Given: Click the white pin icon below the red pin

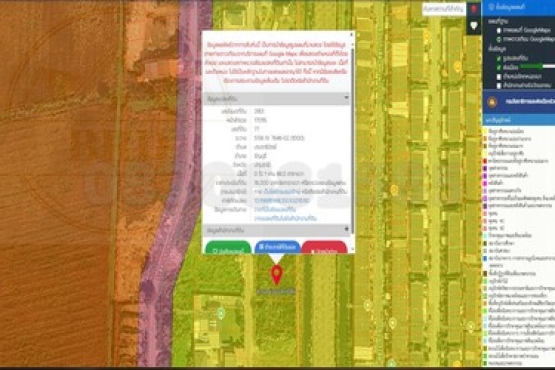Looking at the screenshot, I should (474, 26).
